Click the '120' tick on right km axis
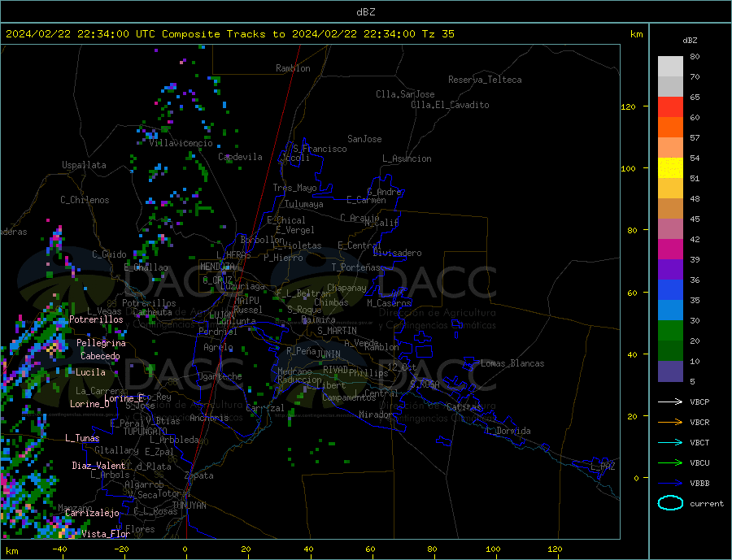Viewport: 732px width, 560px height. point(628,106)
